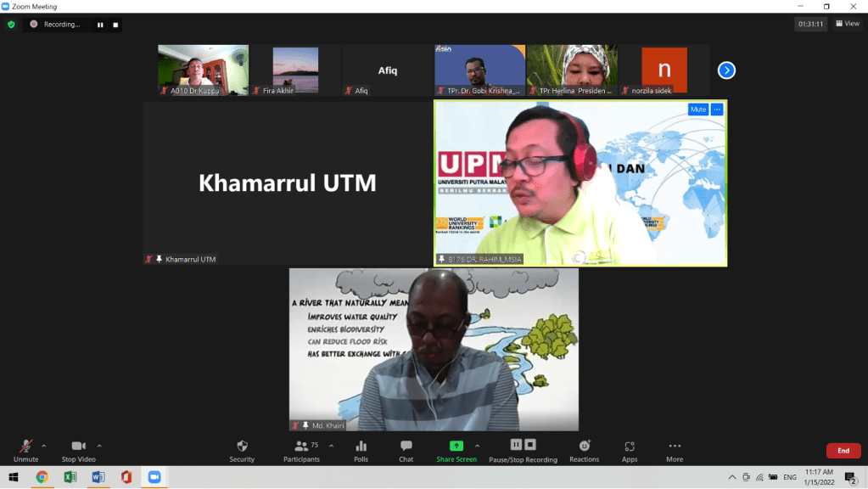Expand audio options next to Unmute

click(x=44, y=445)
